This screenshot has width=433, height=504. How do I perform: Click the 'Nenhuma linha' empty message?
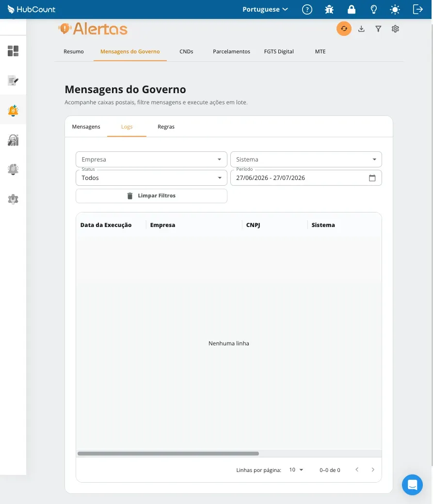pyautogui.click(x=229, y=343)
